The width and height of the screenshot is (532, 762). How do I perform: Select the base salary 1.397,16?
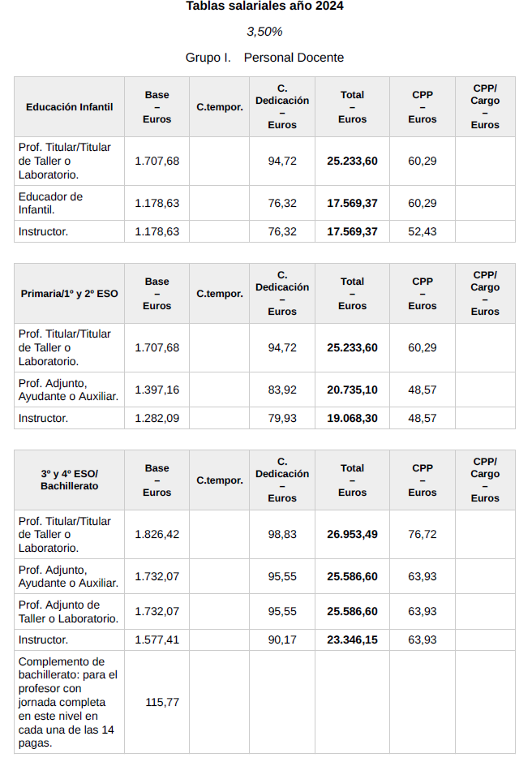[157, 390]
